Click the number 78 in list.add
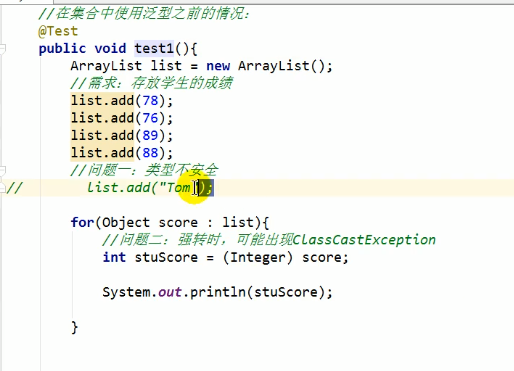 click(150, 100)
